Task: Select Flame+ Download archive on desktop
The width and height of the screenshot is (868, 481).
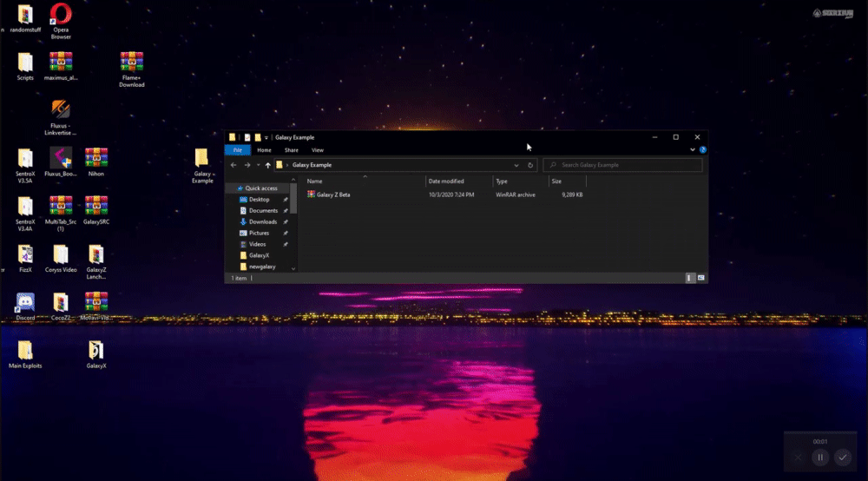Action: tap(132, 69)
